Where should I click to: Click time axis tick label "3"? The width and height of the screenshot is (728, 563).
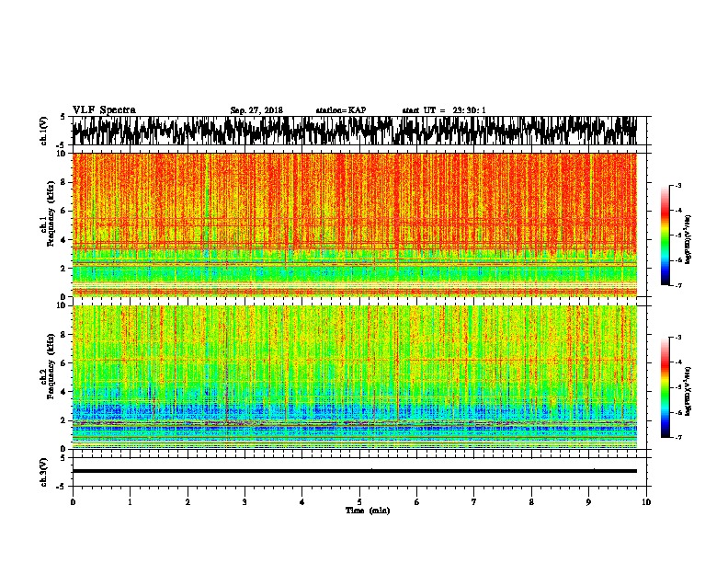pyautogui.click(x=245, y=502)
